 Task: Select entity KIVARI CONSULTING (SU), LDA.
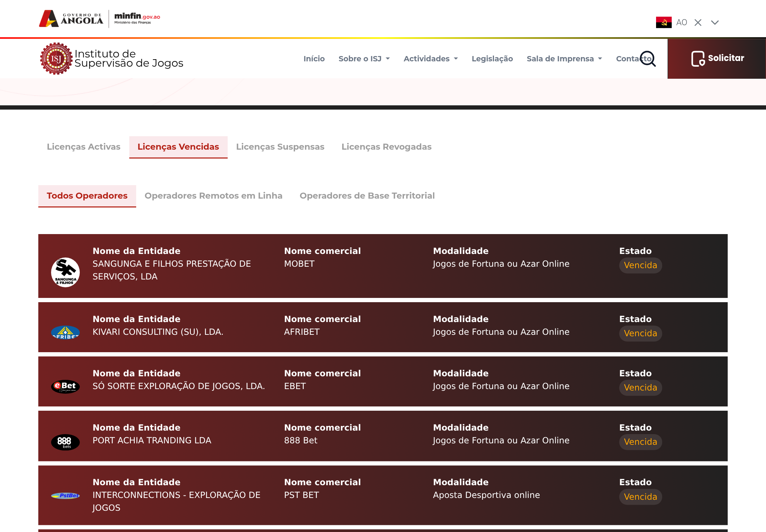click(158, 332)
